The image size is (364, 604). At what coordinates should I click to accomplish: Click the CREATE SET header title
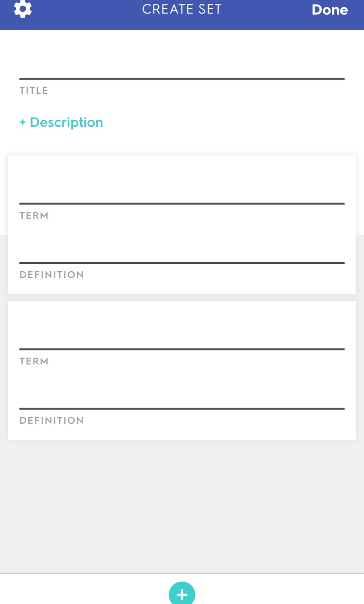pyautogui.click(x=182, y=9)
